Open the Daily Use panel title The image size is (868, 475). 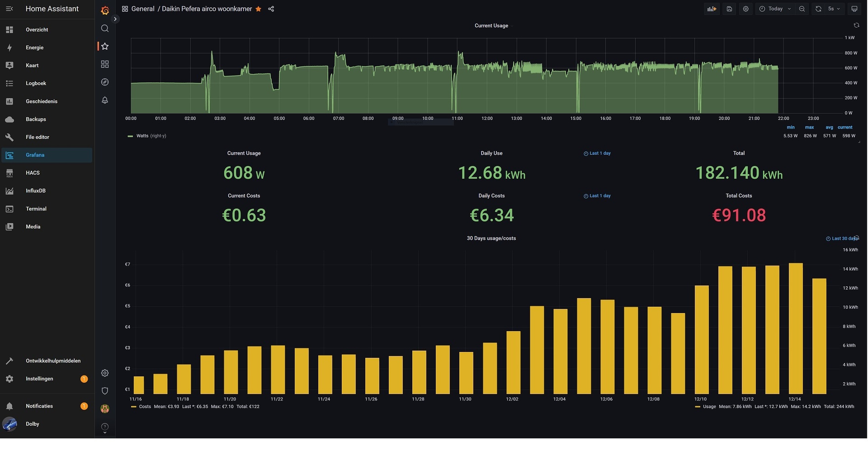click(491, 153)
